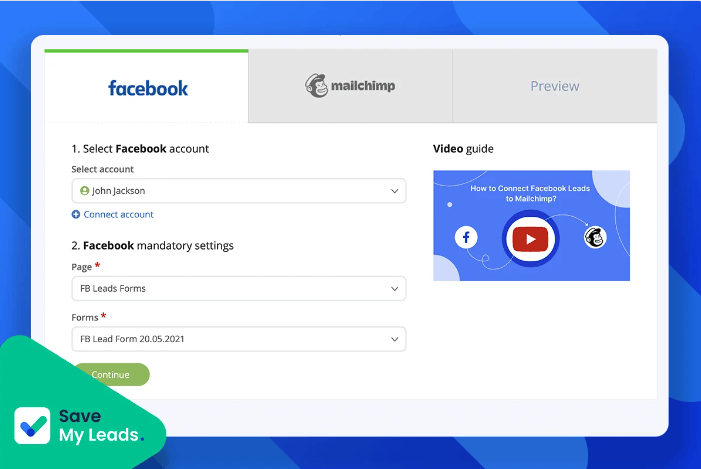Click the green user avatar icon
The image size is (701, 469).
pos(84,190)
